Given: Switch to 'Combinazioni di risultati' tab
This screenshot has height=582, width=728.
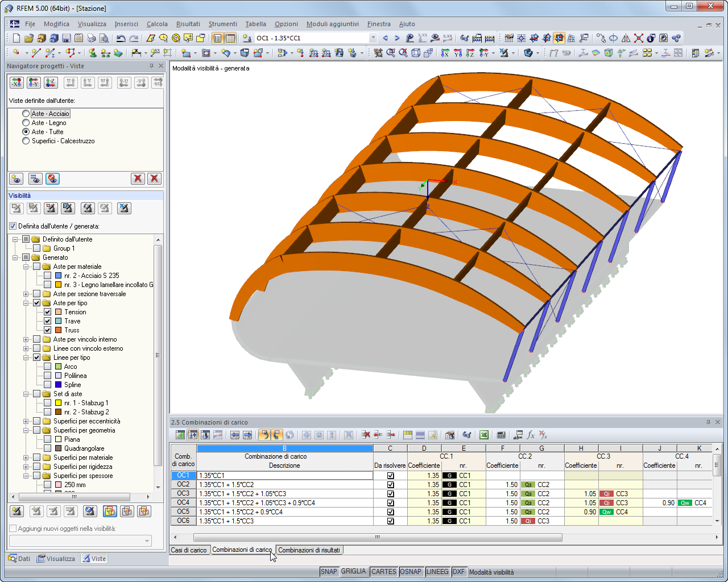Looking at the screenshot, I should tap(309, 550).
